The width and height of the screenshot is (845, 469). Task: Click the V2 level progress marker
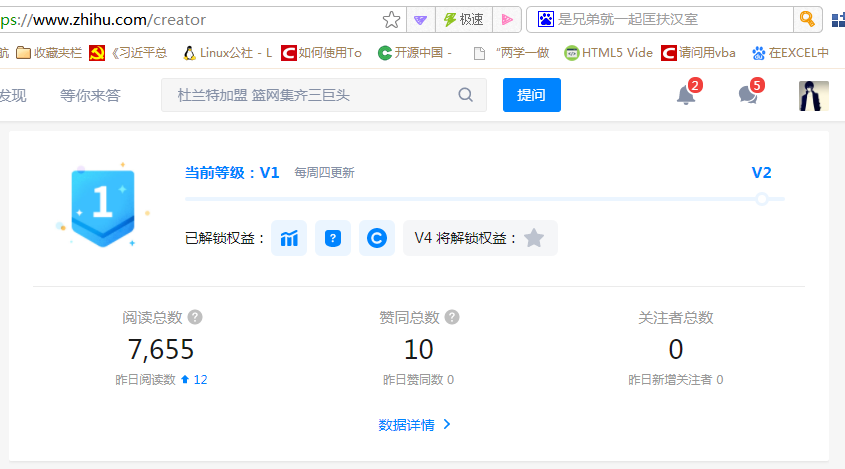tap(761, 199)
